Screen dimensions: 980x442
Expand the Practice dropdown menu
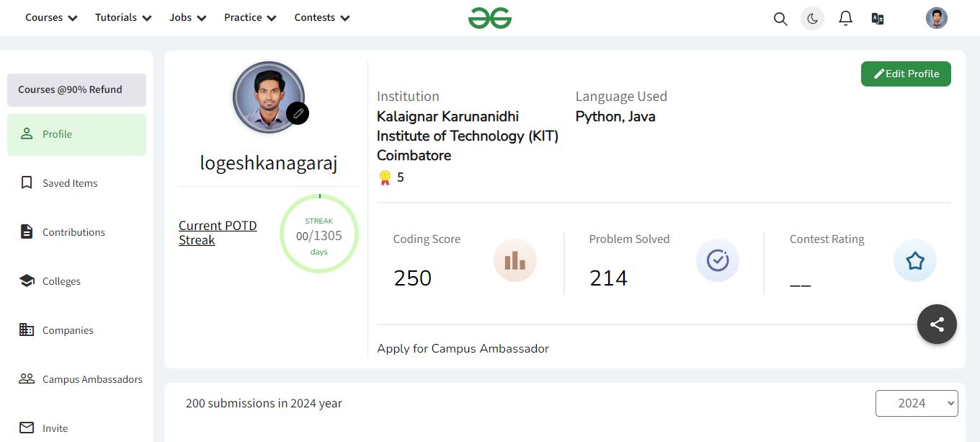(250, 18)
